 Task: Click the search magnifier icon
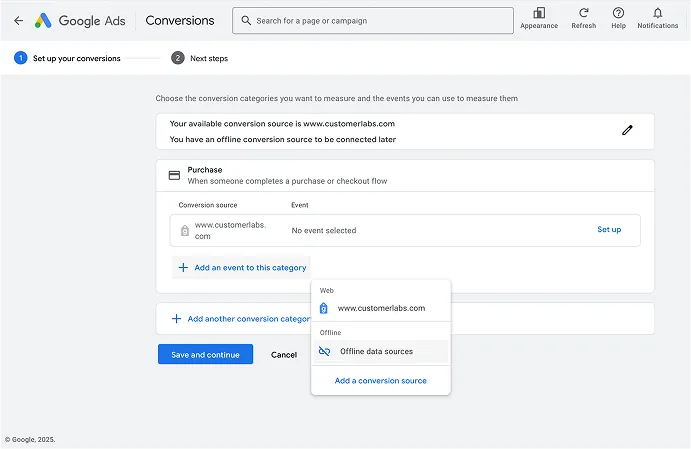(246, 20)
